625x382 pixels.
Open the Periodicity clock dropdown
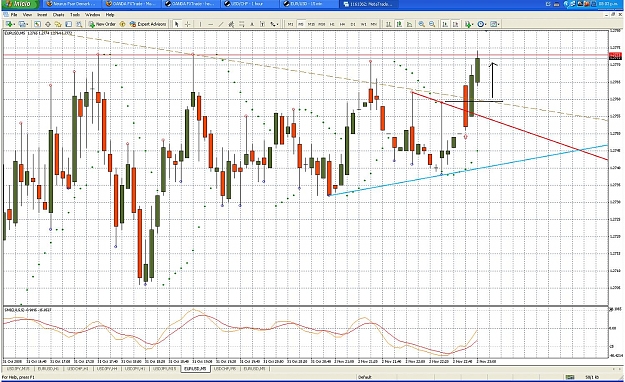click(x=482, y=24)
